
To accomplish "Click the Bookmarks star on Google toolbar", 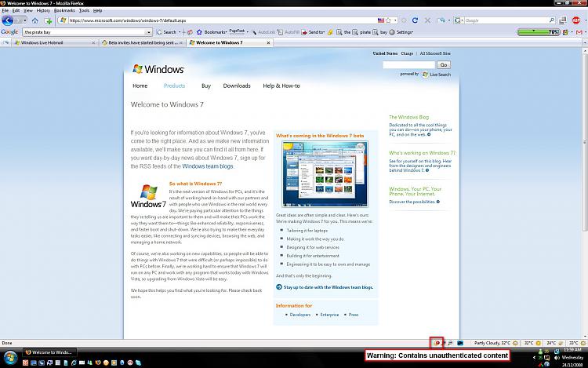I will (199, 32).
